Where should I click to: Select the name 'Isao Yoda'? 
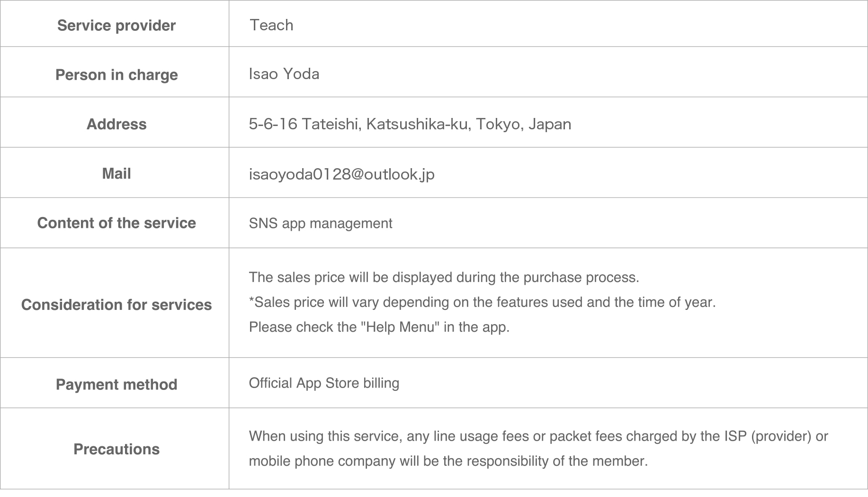284,74
